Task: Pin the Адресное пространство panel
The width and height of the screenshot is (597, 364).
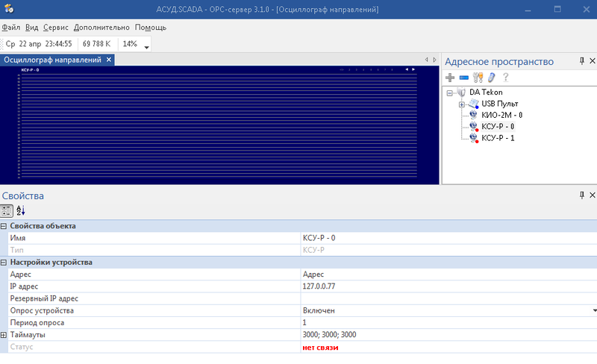Action: 581,61
